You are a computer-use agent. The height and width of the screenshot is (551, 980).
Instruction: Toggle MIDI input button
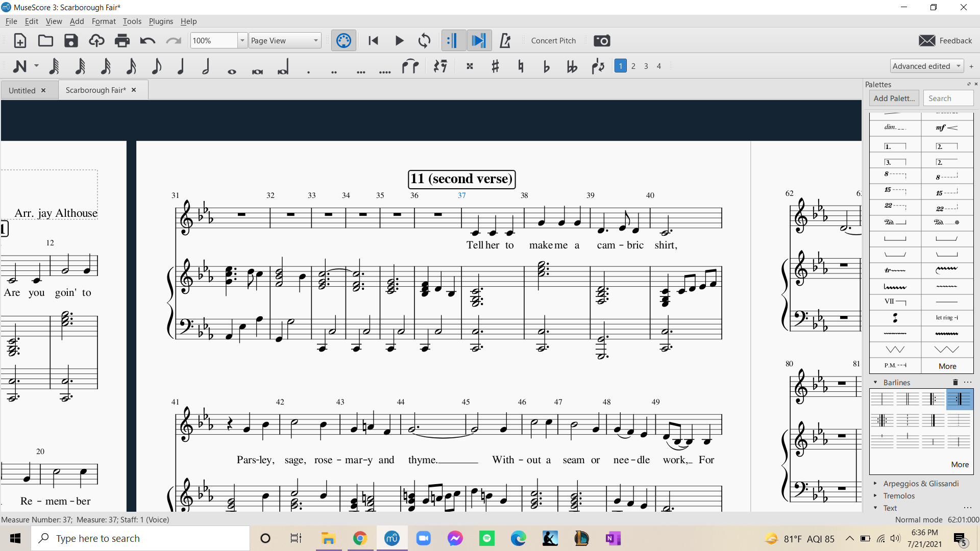click(344, 41)
